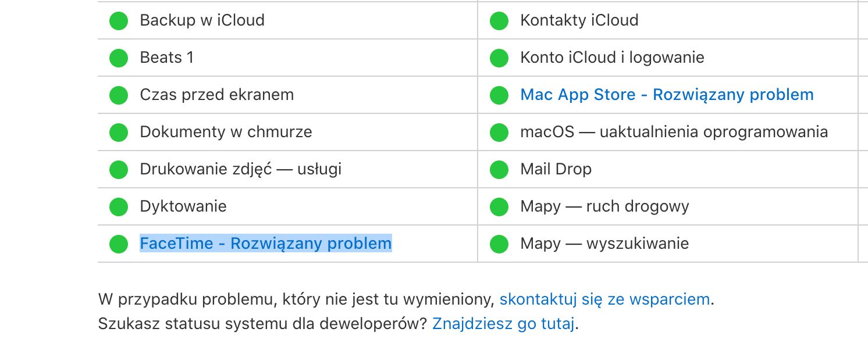This screenshot has height=343, width=868.
Task: Click the green dot for Mac App Store
Action: tap(498, 95)
